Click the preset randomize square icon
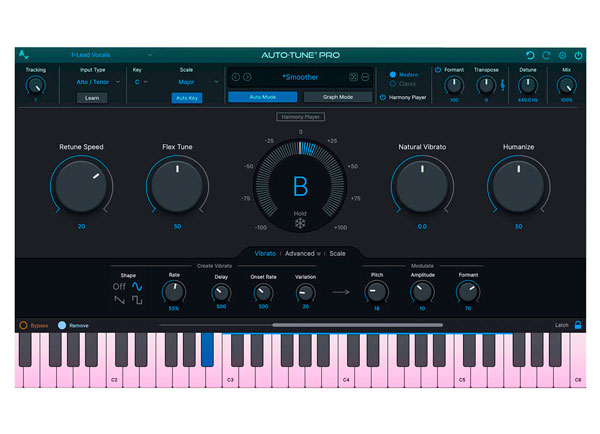The height and width of the screenshot is (434, 600). point(353,77)
